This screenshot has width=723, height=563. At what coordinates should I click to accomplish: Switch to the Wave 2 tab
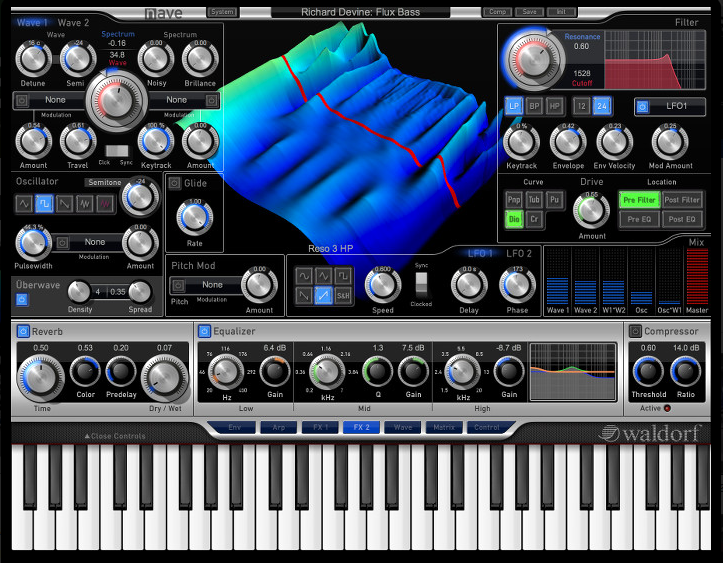pyautogui.click(x=73, y=22)
